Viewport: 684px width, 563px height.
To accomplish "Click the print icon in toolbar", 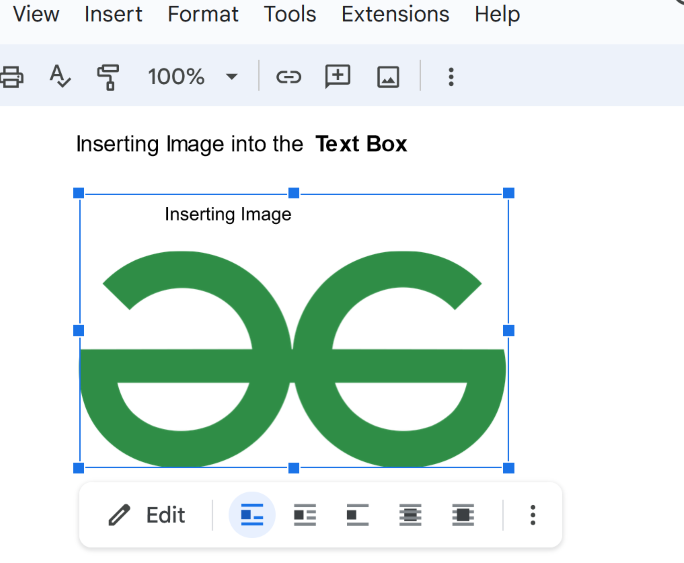I will [10, 76].
